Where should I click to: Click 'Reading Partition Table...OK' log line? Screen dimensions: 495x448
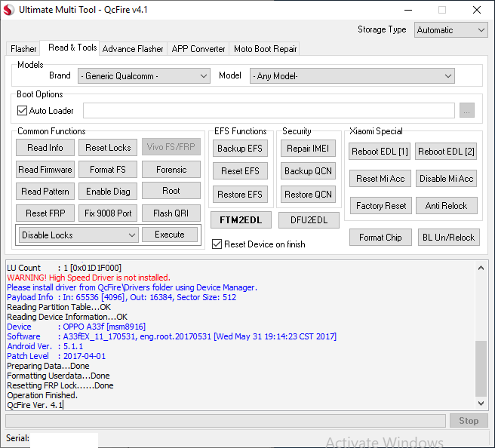pyautogui.click(x=59, y=307)
